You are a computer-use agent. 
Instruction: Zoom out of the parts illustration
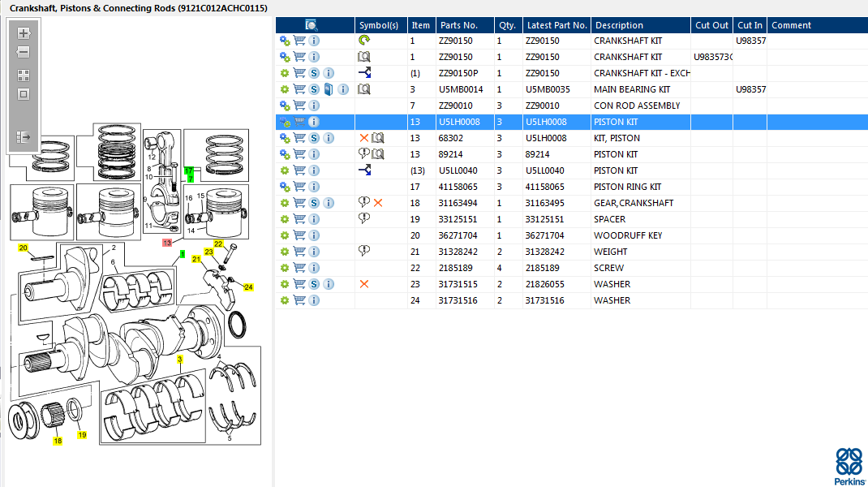(24, 52)
